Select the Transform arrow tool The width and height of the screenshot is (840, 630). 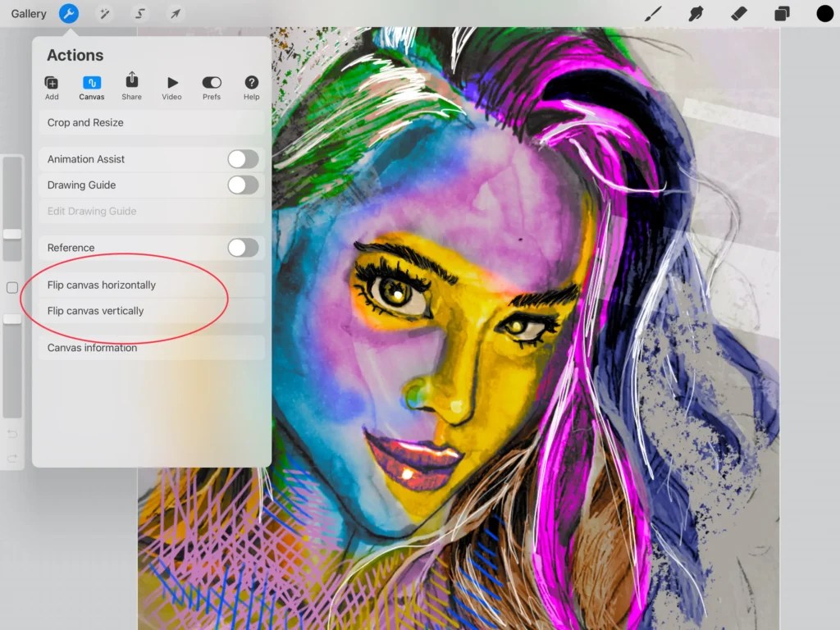pos(176,13)
